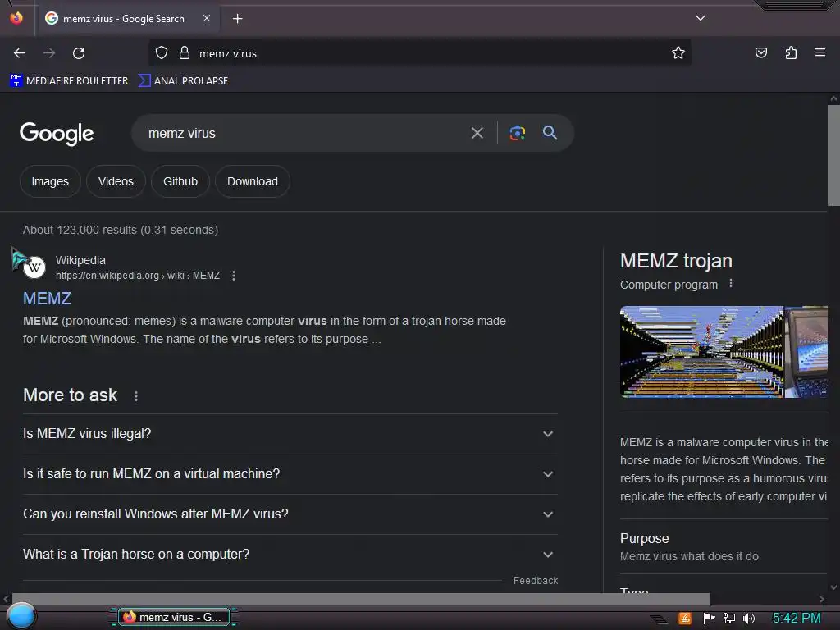Image resolution: width=840 pixels, height=630 pixels.
Task: Click the en.wikipedia.org wiki MEMZ URL
Action: coord(138,276)
